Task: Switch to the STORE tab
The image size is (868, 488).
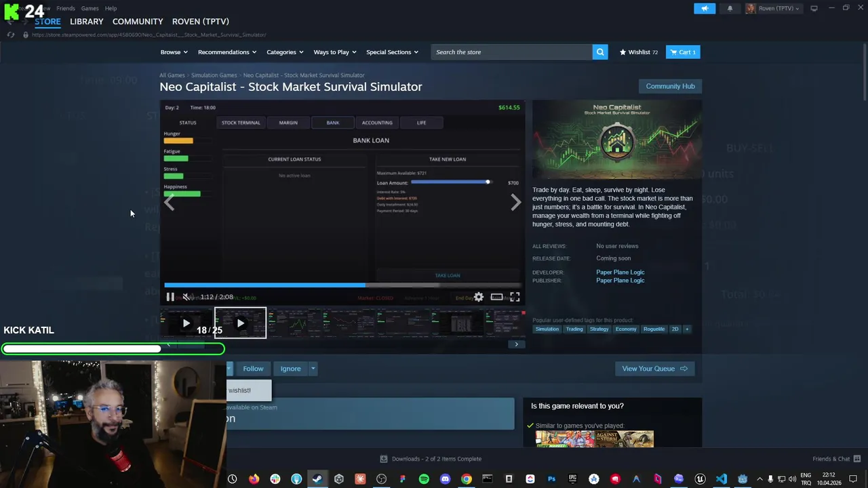Action: 47,22
